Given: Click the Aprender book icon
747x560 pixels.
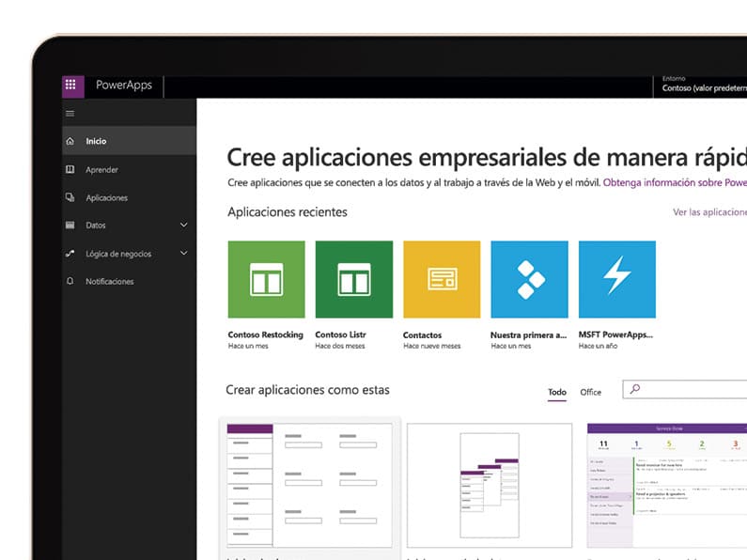Looking at the screenshot, I should (70, 169).
